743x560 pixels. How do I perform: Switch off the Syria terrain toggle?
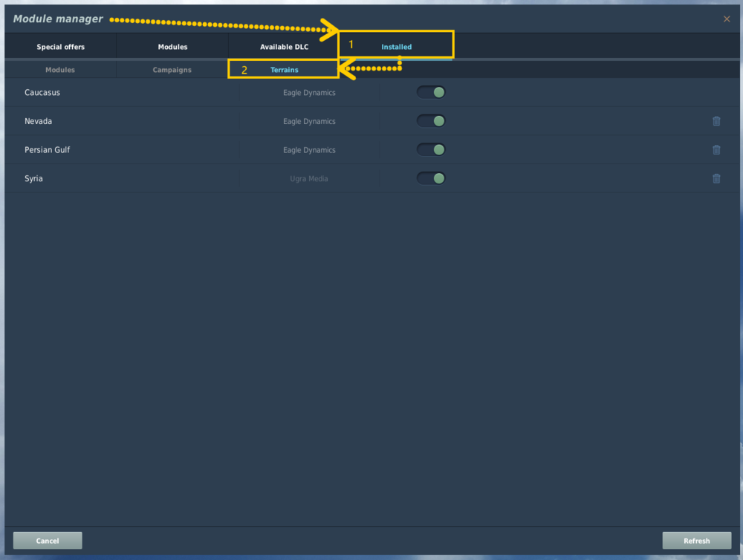(431, 178)
